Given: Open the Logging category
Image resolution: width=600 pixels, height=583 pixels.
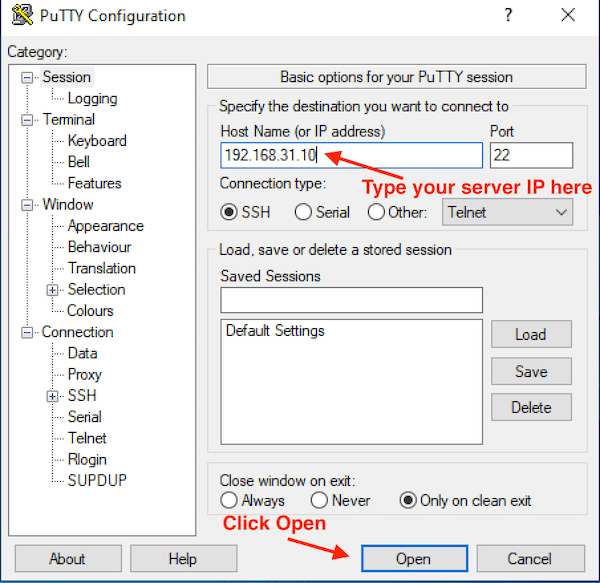Looking at the screenshot, I should [92, 98].
